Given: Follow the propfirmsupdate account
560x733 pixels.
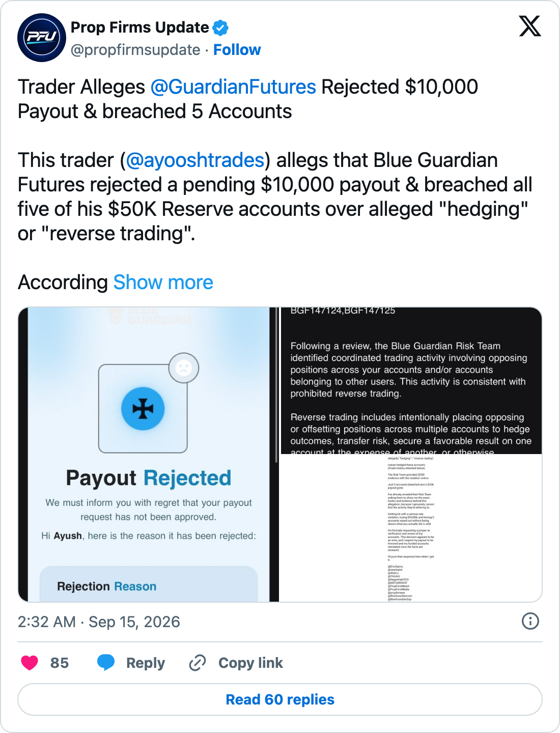Looking at the screenshot, I should 237,50.
